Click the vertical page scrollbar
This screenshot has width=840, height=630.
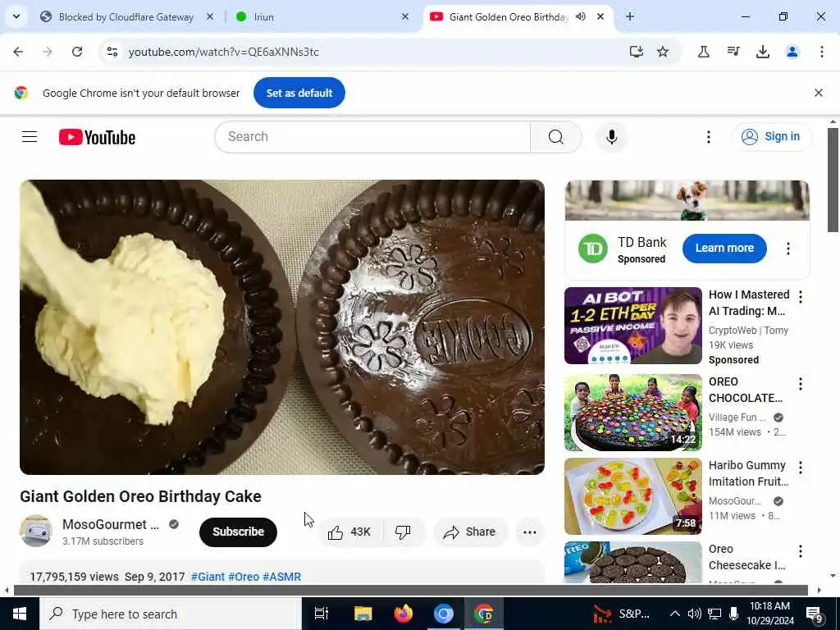(833, 180)
